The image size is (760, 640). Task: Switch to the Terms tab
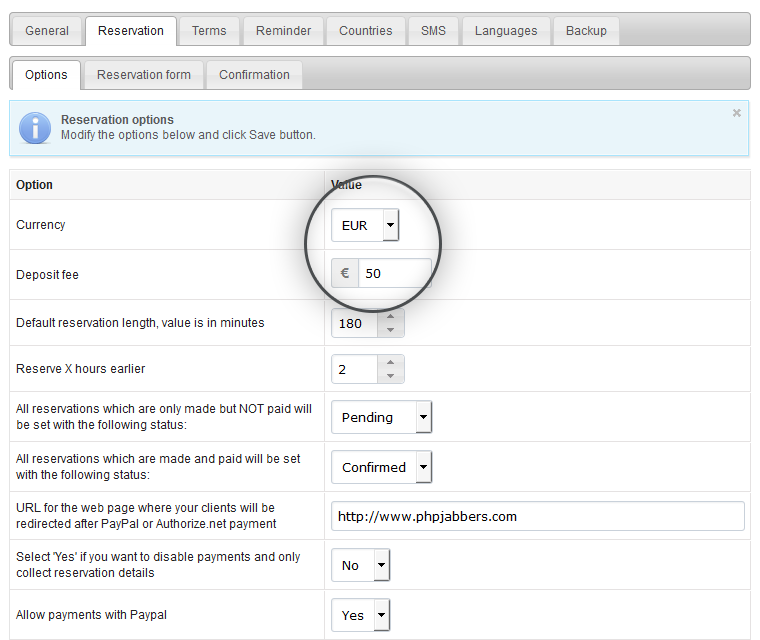(209, 31)
